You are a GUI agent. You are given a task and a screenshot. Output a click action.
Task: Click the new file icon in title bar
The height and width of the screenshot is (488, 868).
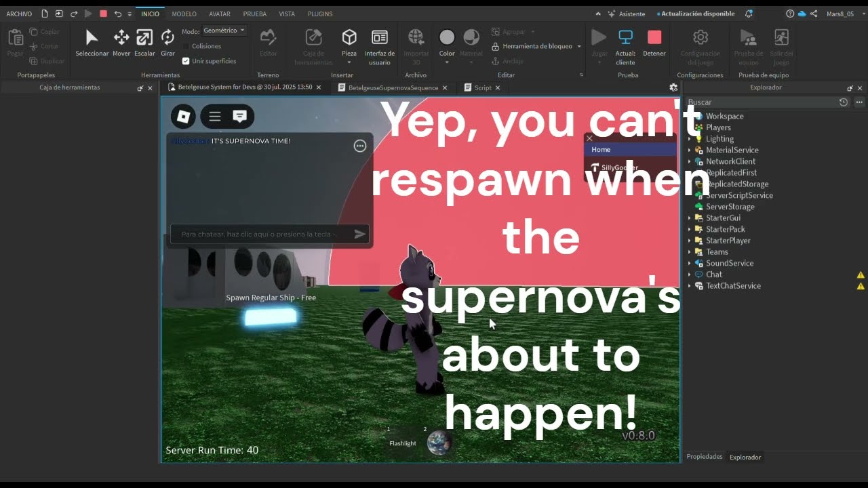point(45,14)
